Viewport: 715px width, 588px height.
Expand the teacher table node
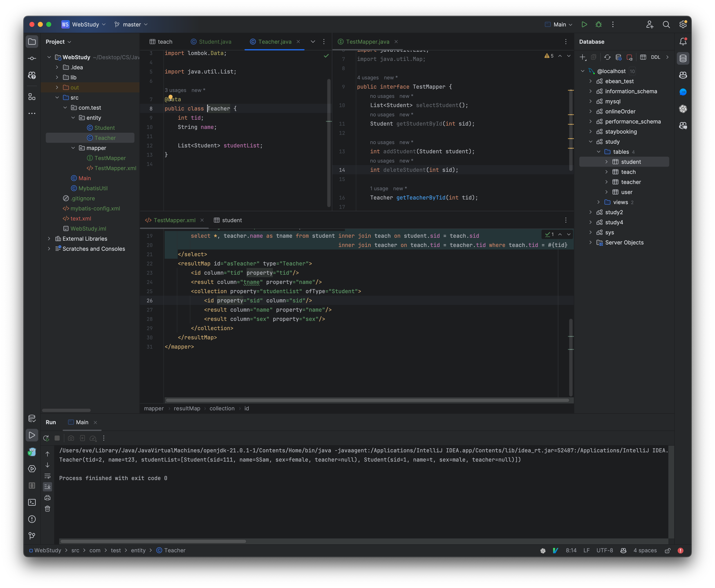click(x=607, y=182)
